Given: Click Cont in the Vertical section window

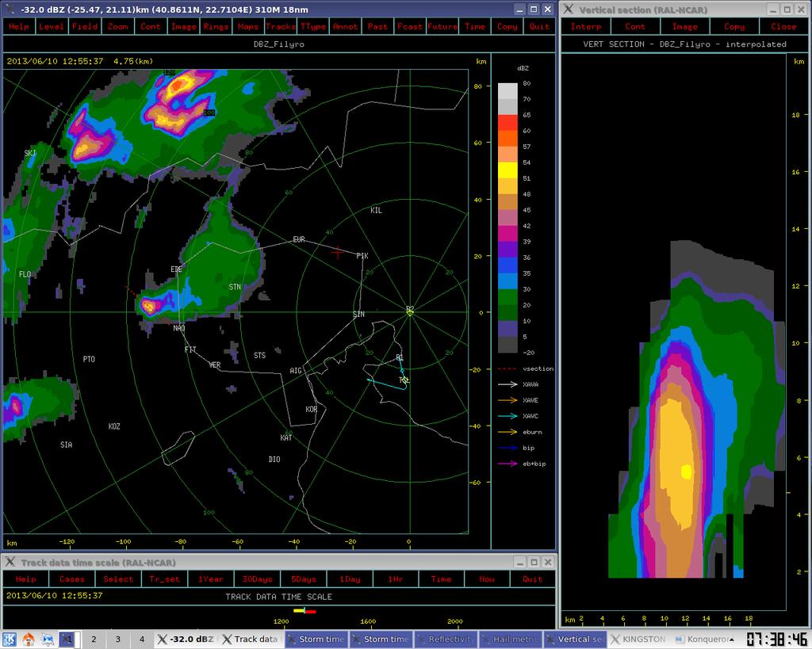Looking at the screenshot, I should tap(635, 26).
